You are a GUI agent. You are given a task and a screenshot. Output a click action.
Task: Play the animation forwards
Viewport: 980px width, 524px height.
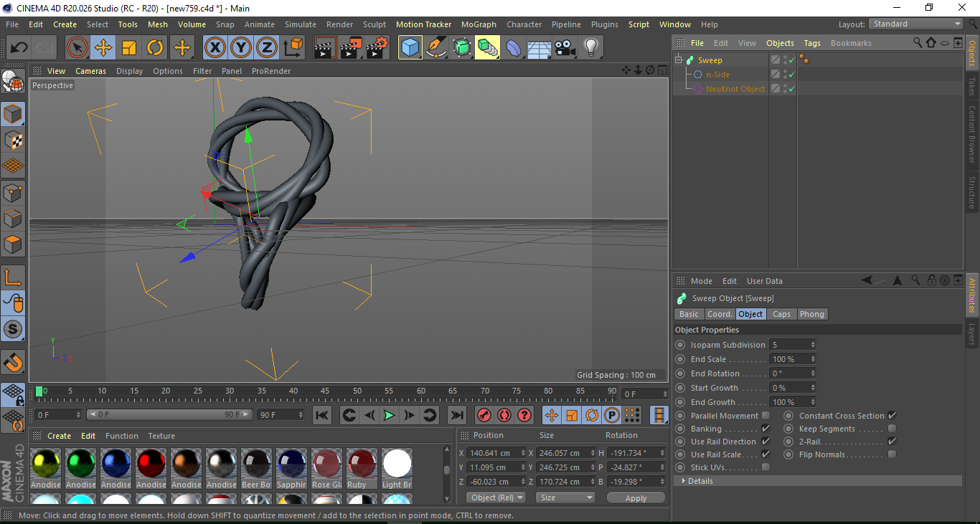coord(389,415)
